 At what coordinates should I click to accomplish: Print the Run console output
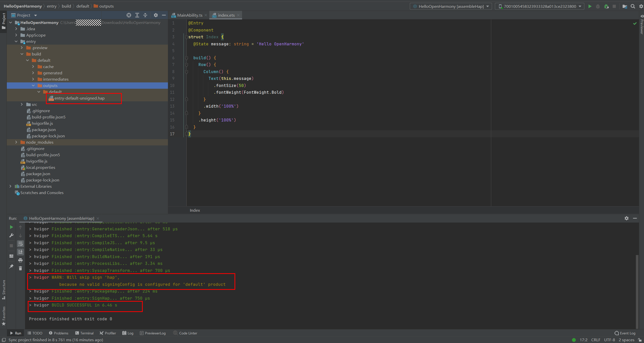click(x=20, y=260)
